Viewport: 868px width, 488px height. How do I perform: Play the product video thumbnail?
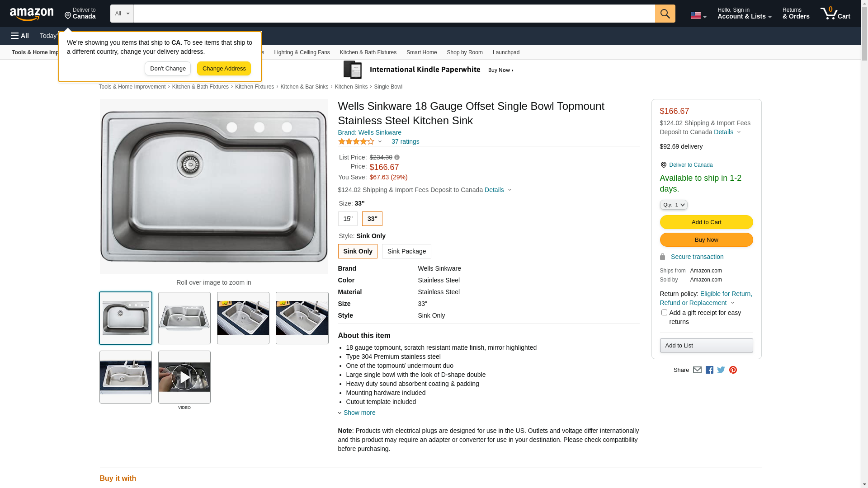click(184, 377)
